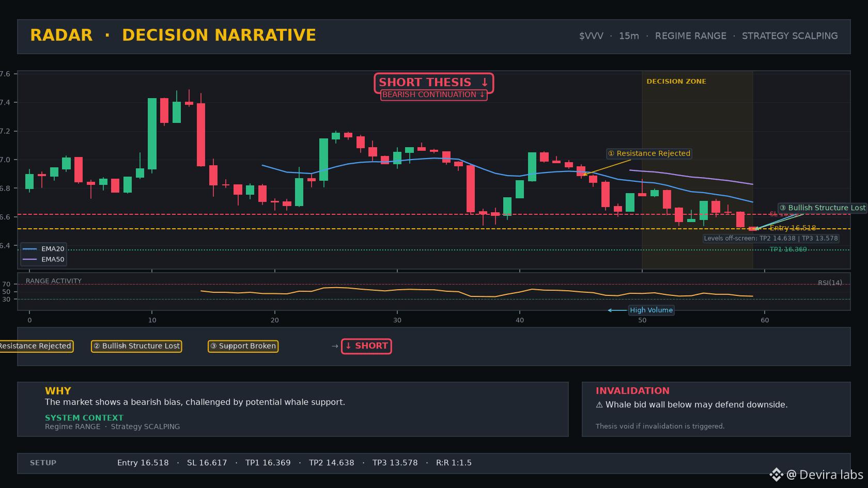Click the Thesis void note
The height and width of the screenshot is (488, 868).
(660, 426)
